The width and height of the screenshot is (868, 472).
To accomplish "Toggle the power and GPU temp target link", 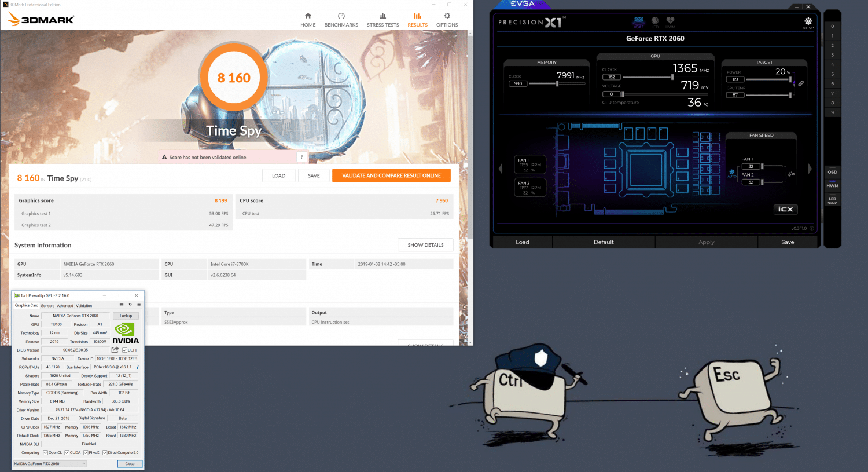I will click(x=801, y=83).
